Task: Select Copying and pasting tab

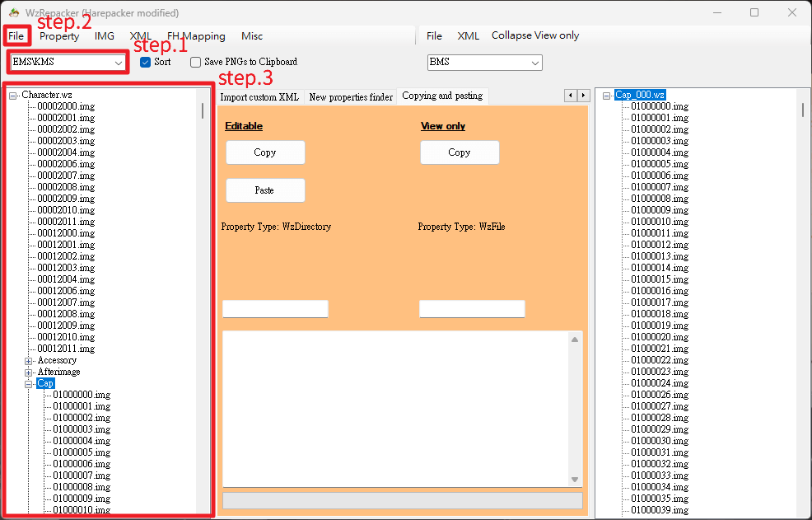Action: [442, 96]
